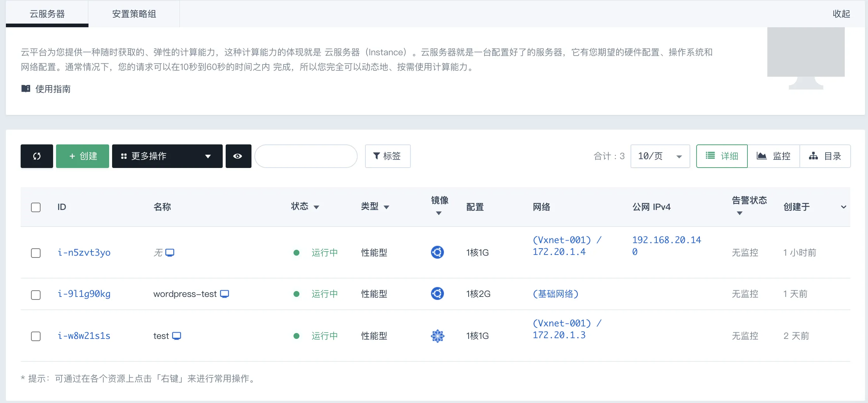
Task: Click console monitor icon beside test
Action: (177, 336)
